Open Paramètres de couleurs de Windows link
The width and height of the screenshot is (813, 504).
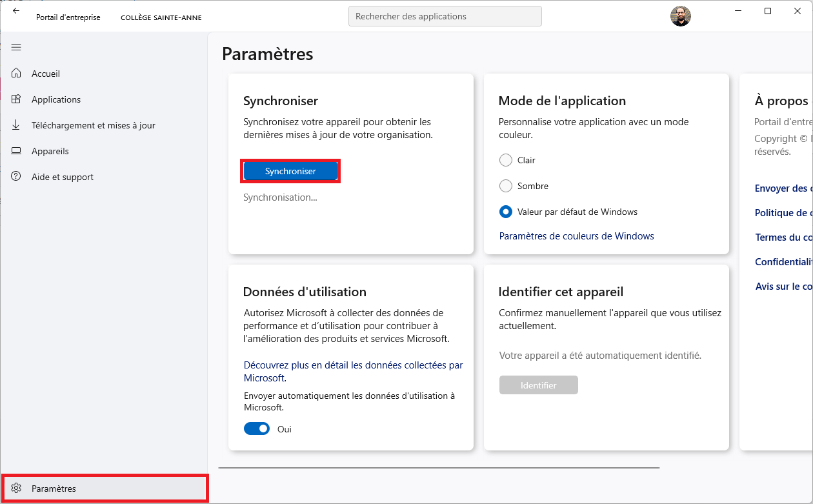point(576,236)
